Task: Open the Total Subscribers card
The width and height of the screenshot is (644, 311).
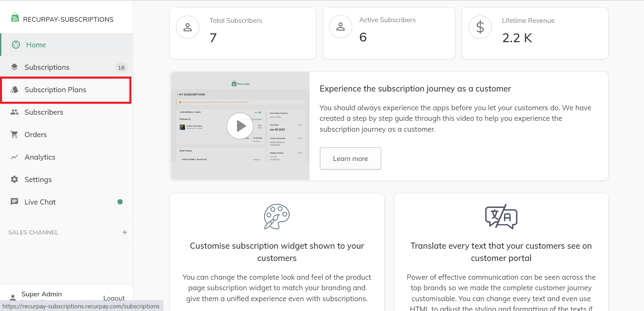Action: tap(242, 33)
